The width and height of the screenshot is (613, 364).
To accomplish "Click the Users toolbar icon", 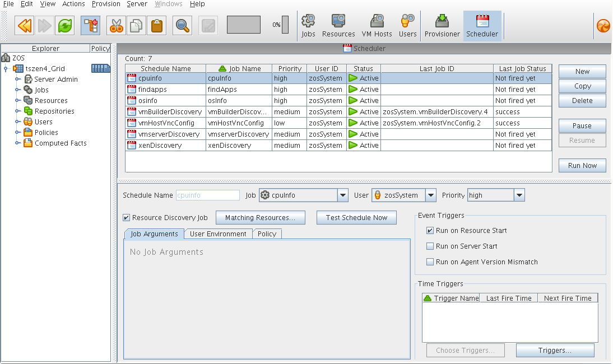I will click(407, 26).
